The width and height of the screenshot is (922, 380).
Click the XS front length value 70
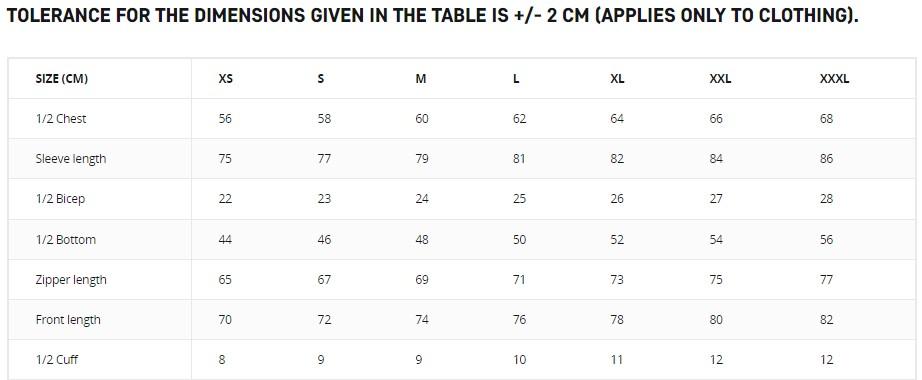coord(225,319)
